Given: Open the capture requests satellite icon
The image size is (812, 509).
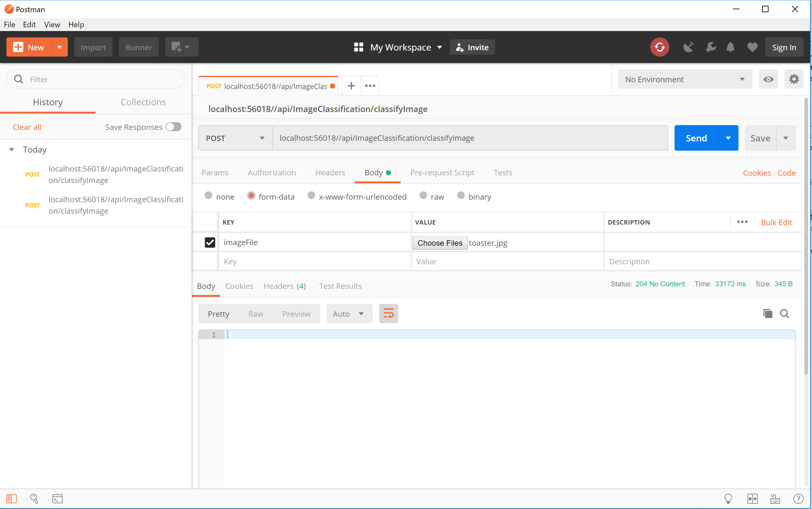Looking at the screenshot, I should [x=688, y=47].
